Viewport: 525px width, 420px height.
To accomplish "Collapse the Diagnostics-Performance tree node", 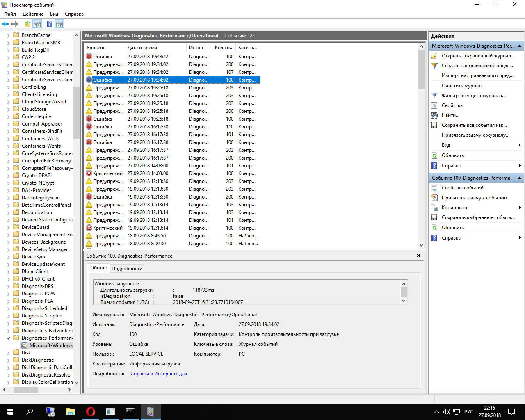I will point(8,338).
